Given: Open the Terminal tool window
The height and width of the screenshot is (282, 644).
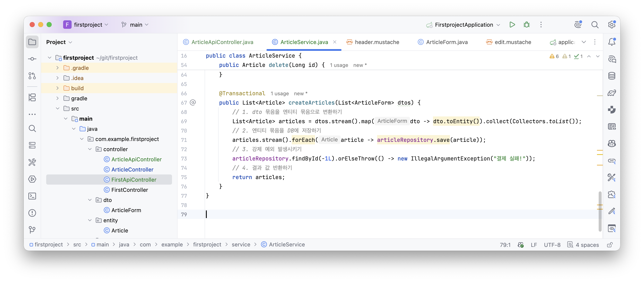Looking at the screenshot, I should point(32,196).
